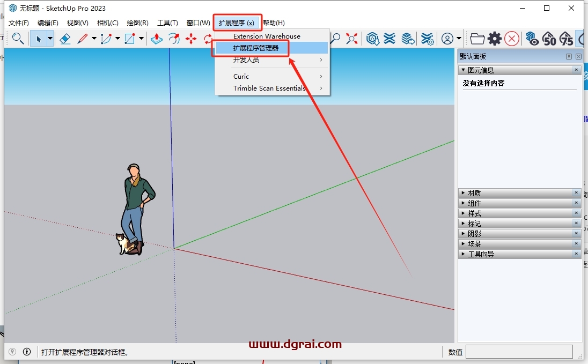Open the 工具(T) menu

(x=167, y=23)
